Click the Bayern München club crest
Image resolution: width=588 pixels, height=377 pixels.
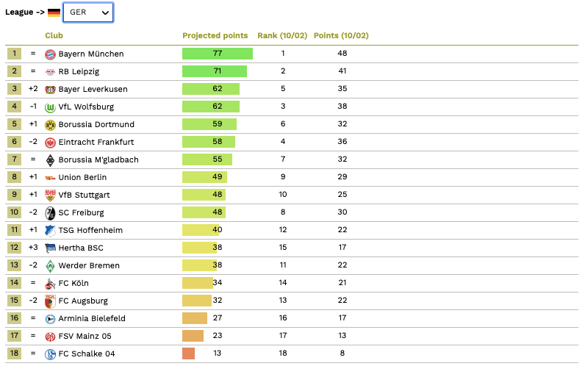tap(50, 54)
